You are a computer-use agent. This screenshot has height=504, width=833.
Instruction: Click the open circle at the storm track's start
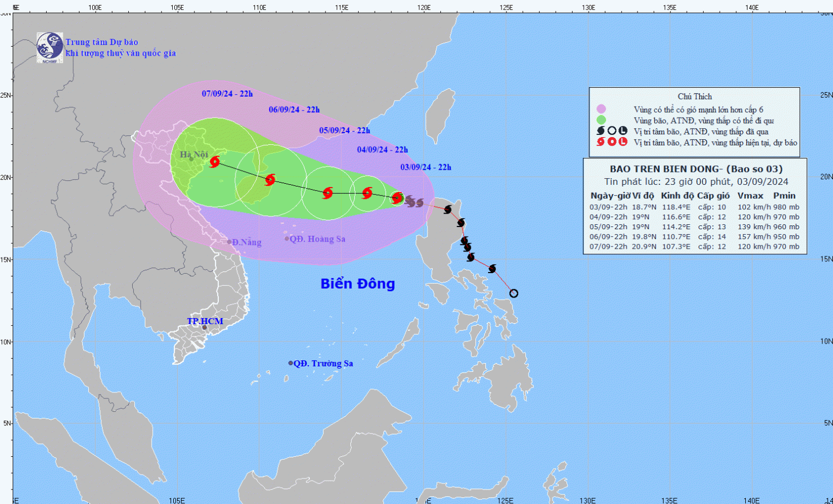(514, 293)
